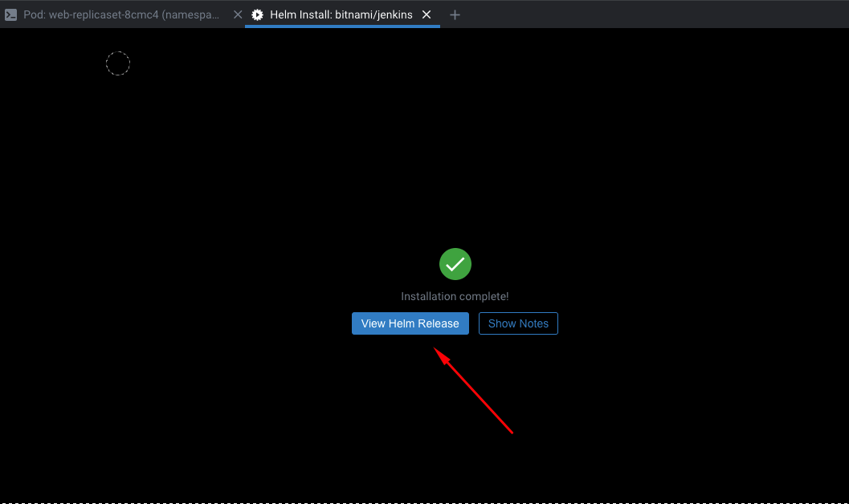Viewport: 849px width, 504px height.
Task: Display the chart's installation notes
Action: pyautogui.click(x=518, y=323)
